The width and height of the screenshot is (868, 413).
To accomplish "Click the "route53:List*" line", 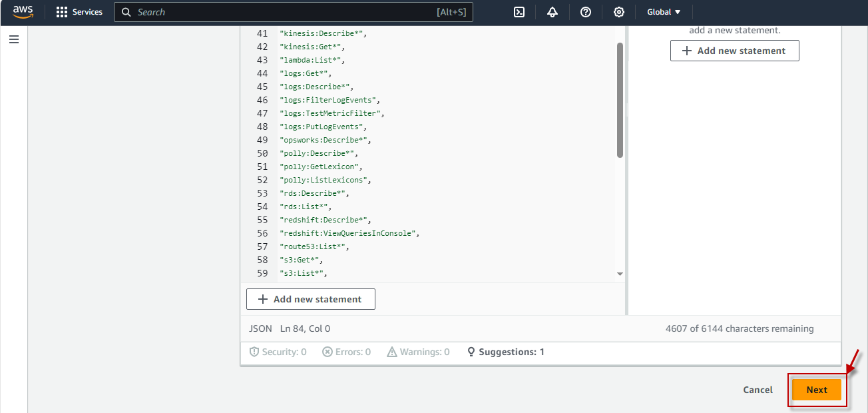I will click(315, 246).
